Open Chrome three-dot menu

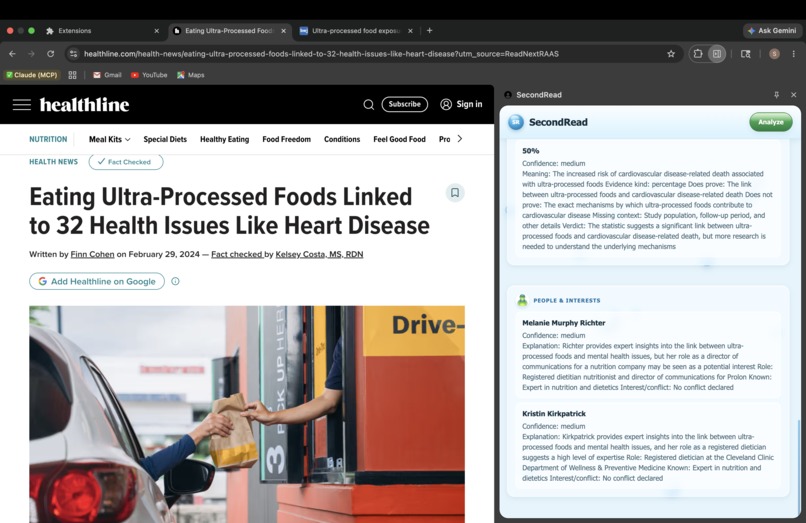tap(794, 53)
